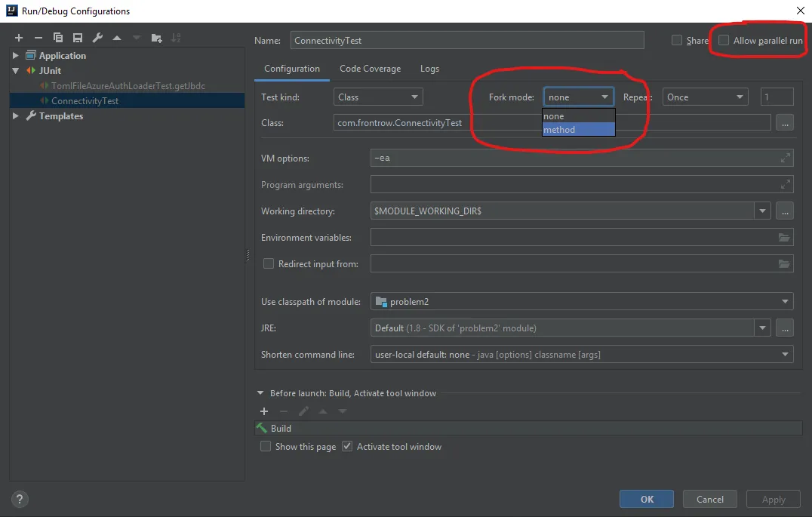This screenshot has height=517, width=812.
Task: Open Working directory macro dropdown arrow
Action: click(762, 211)
